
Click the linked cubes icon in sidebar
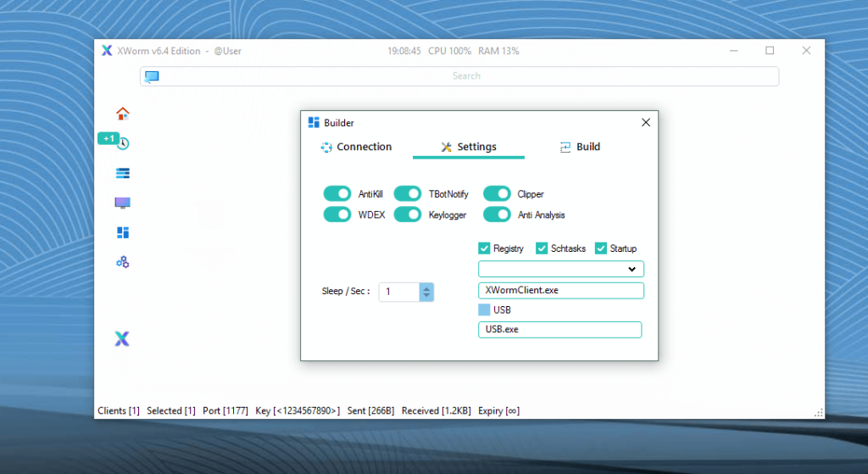123,262
